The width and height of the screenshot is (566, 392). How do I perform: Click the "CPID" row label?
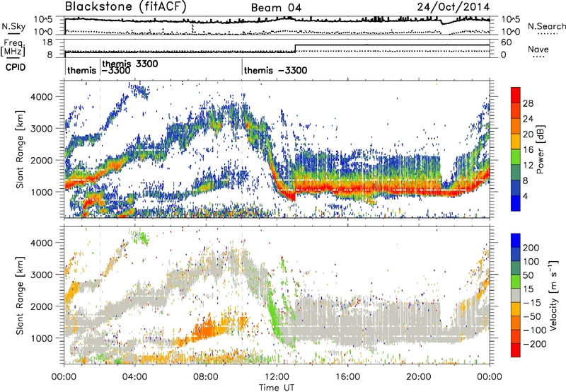click(x=16, y=67)
